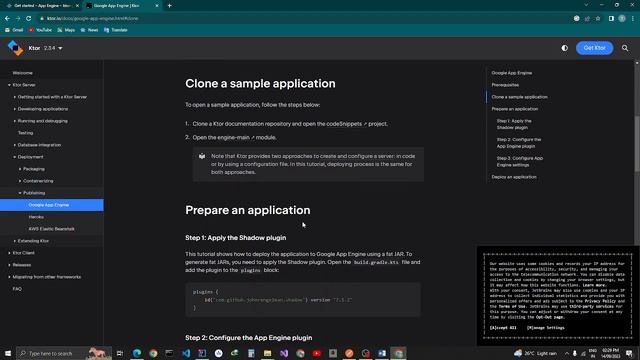The width and height of the screenshot is (640, 360).
Task: Click the address bar URL field
Action: click(302, 18)
